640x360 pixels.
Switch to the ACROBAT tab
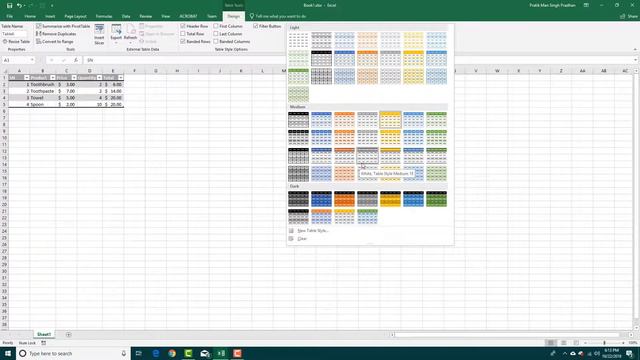coord(188,16)
